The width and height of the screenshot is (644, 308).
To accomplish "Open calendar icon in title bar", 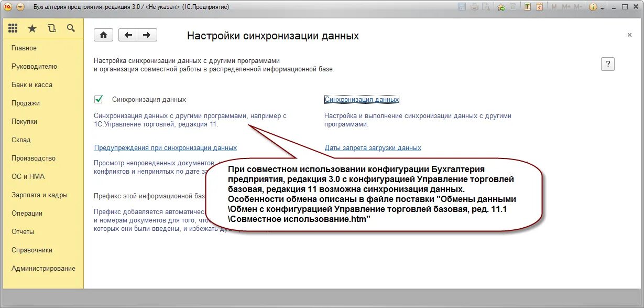I will click(539, 7).
